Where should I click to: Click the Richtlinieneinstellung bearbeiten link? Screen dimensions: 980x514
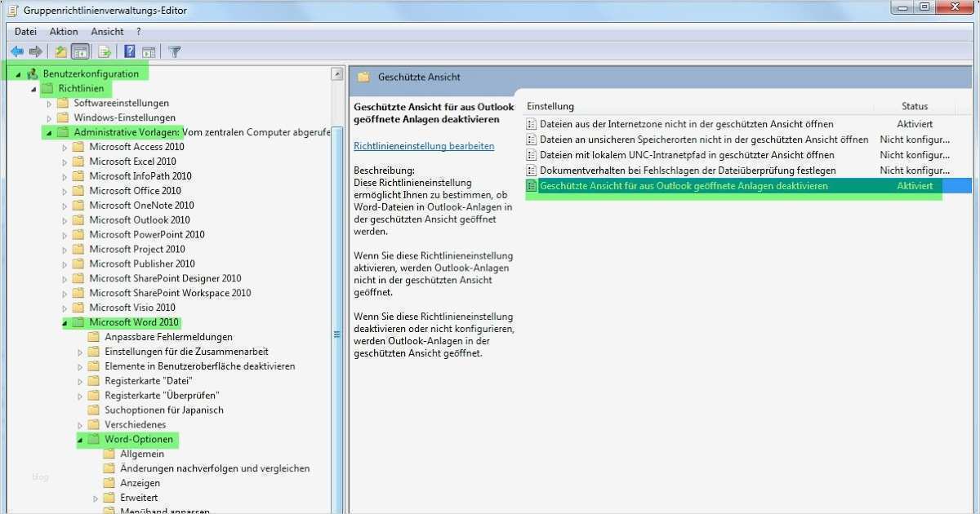pyautogui.click(x=424, y=146)
